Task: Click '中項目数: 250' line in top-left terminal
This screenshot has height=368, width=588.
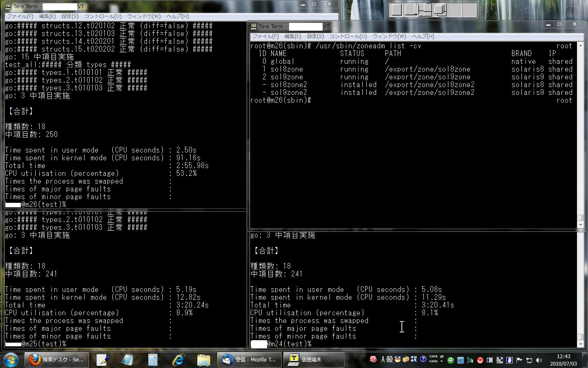Action: (x=31, y=135)
